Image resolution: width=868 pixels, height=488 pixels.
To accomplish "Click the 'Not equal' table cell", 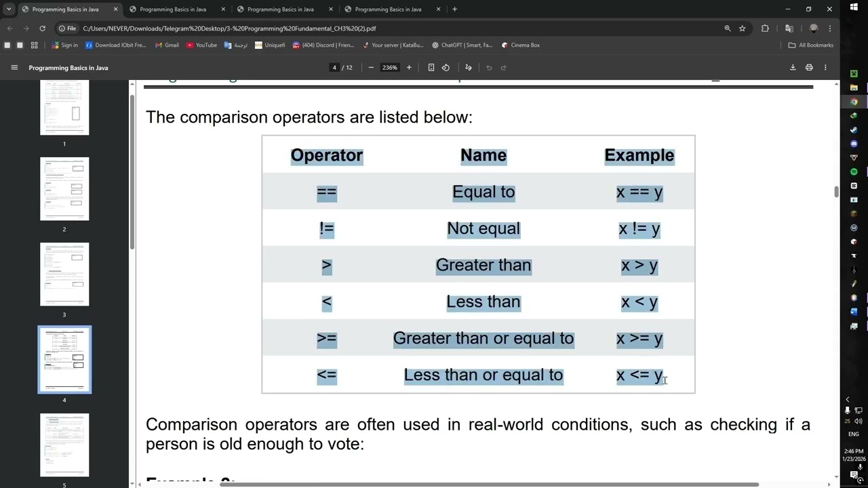I will pos(484,228).
